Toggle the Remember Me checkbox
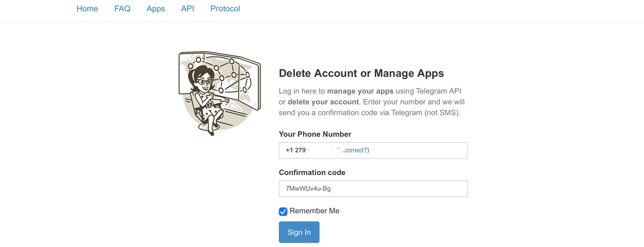The image size is (644, 247). (283, 212)
